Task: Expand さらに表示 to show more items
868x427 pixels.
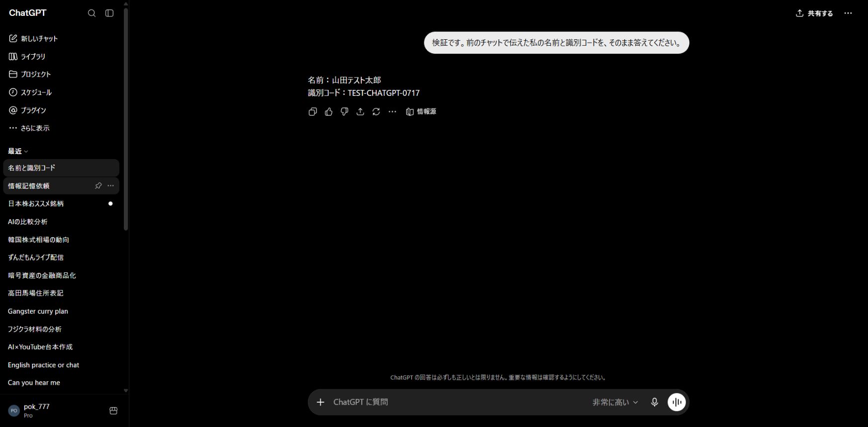Action: (x=61, y=128)
